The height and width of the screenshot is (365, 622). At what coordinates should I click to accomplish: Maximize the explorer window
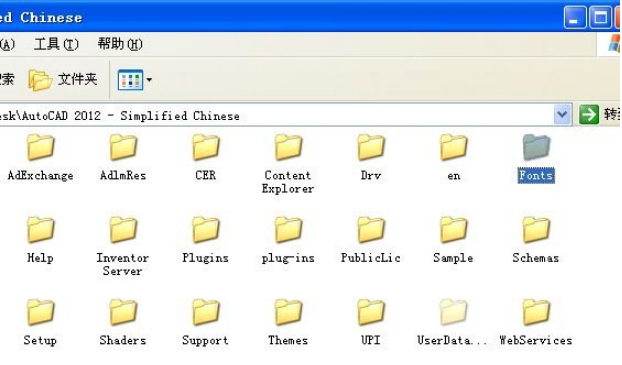[600, 17]
